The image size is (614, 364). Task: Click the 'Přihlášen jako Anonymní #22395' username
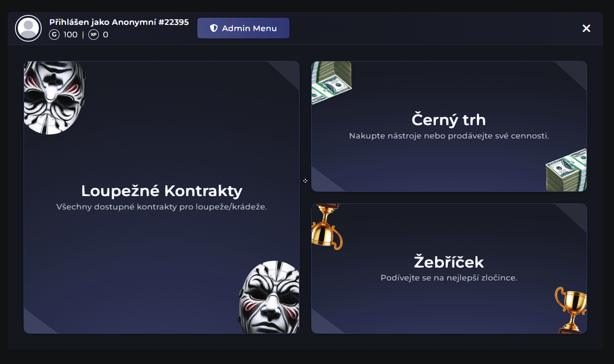click(x=119, y=22)
